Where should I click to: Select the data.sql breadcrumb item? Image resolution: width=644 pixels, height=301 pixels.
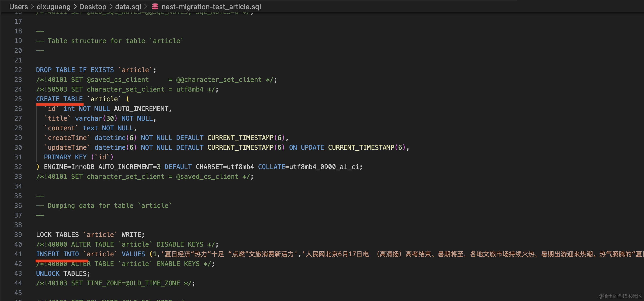pyautogui.click(x=128, y=6)
